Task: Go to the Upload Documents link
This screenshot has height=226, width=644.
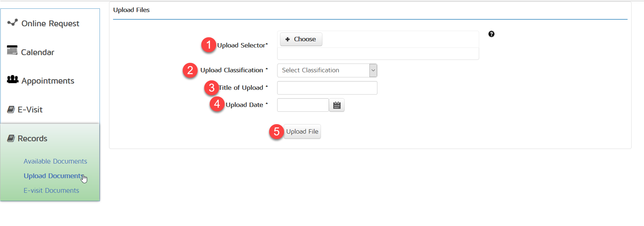Action: coord(53,176)
